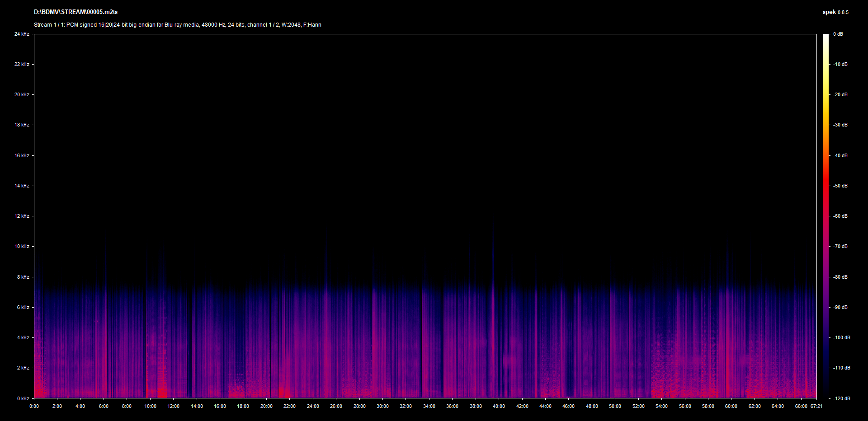
Task: Click the white top of the color bar
Action: click(826, 37)
